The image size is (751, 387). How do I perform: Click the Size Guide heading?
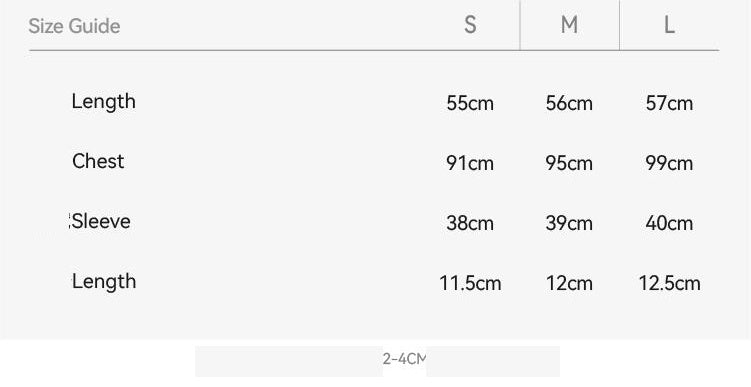74,26
